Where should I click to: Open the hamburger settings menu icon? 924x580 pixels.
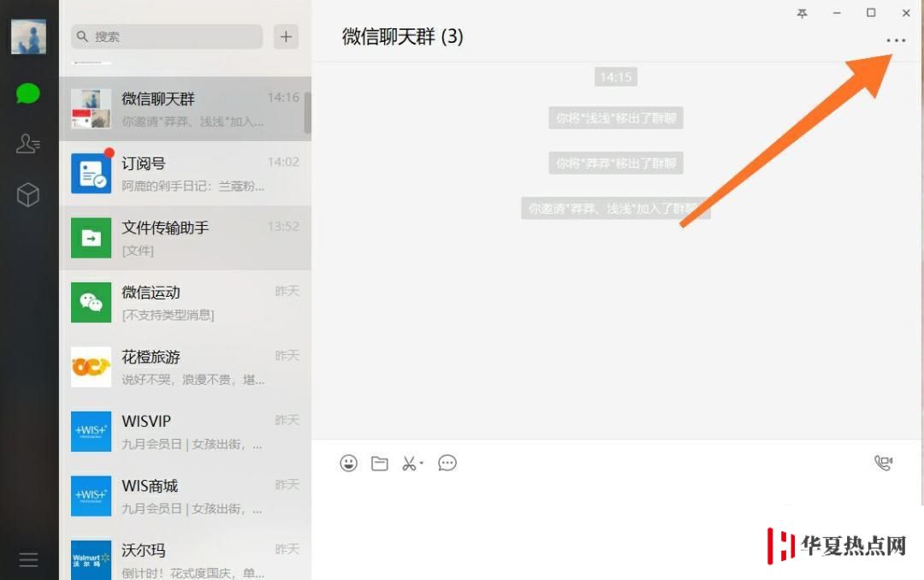click(28, 559)
